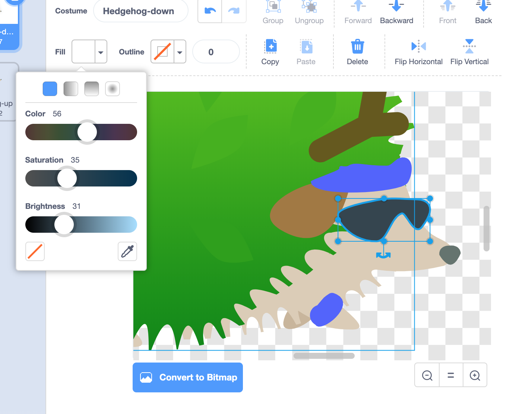532x414 pixels.
Task: Zoom out of the canvas
Action: [x=427, y=375]
